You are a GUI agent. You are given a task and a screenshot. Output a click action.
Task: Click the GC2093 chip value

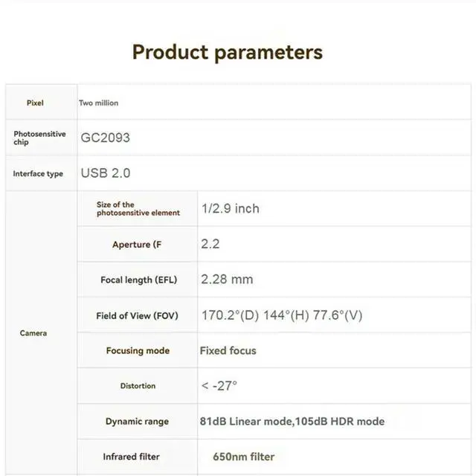point(106,138)
